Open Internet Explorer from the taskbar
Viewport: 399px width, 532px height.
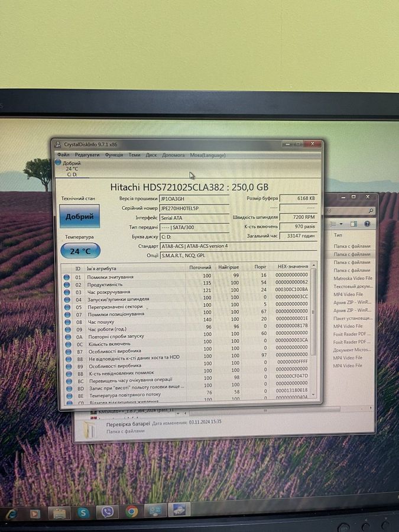pos(11,512)
